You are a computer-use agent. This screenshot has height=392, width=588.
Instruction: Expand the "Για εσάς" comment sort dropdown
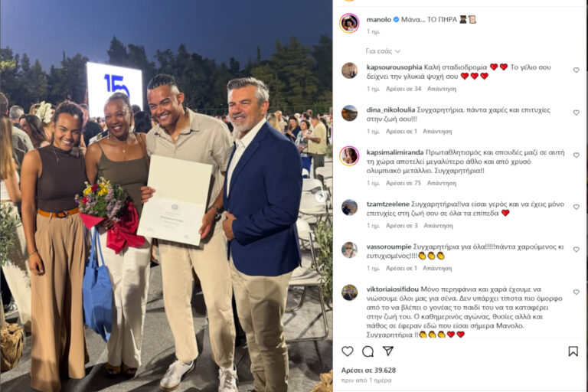click(x=383, y=51)
